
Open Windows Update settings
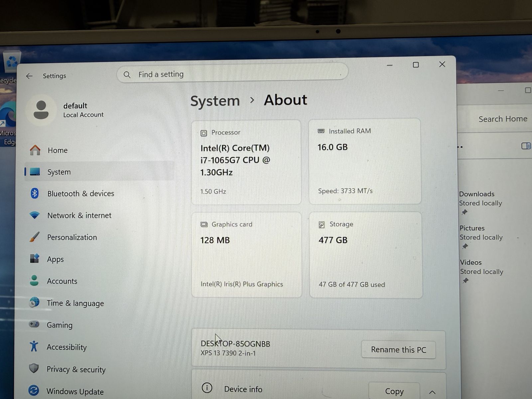75,392
